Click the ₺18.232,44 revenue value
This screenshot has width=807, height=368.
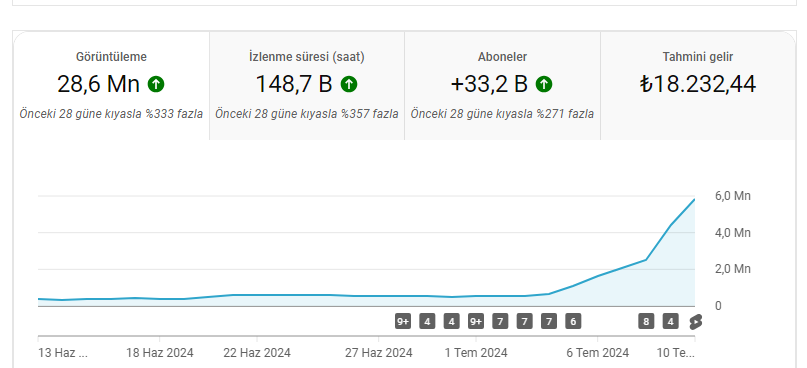698,84
